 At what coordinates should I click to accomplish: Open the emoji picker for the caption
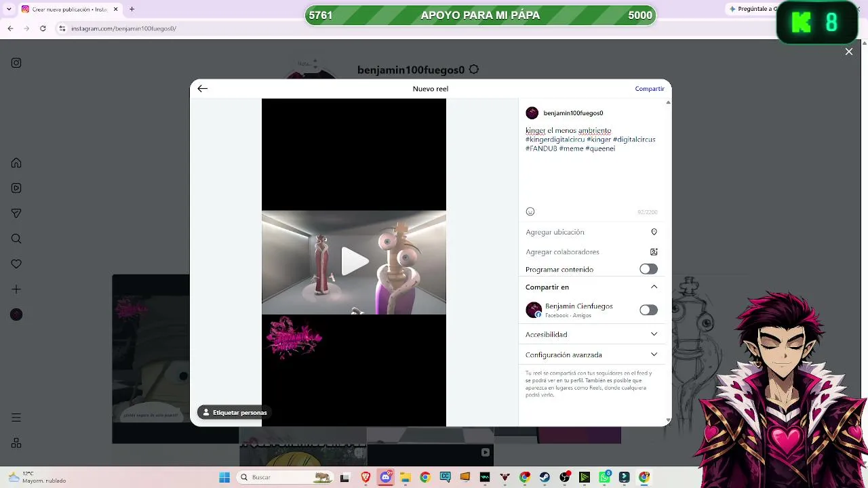(x=530, y=211)
